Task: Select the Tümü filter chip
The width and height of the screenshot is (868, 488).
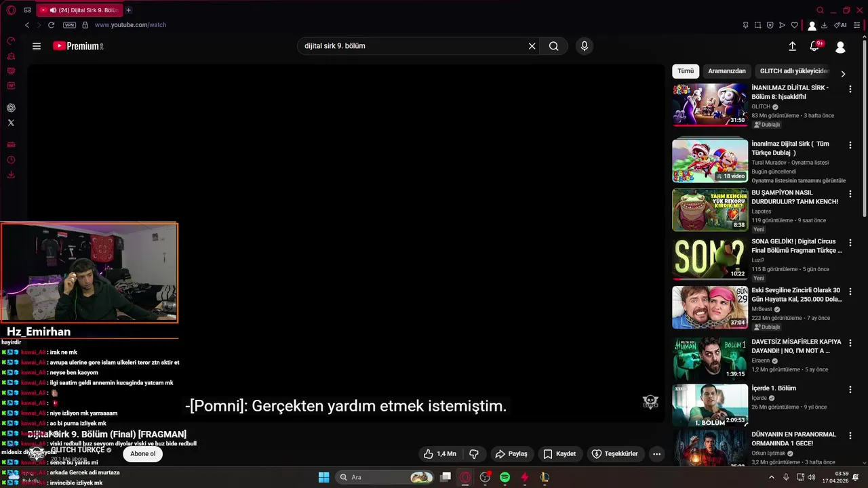Action: tap(686, 71)
